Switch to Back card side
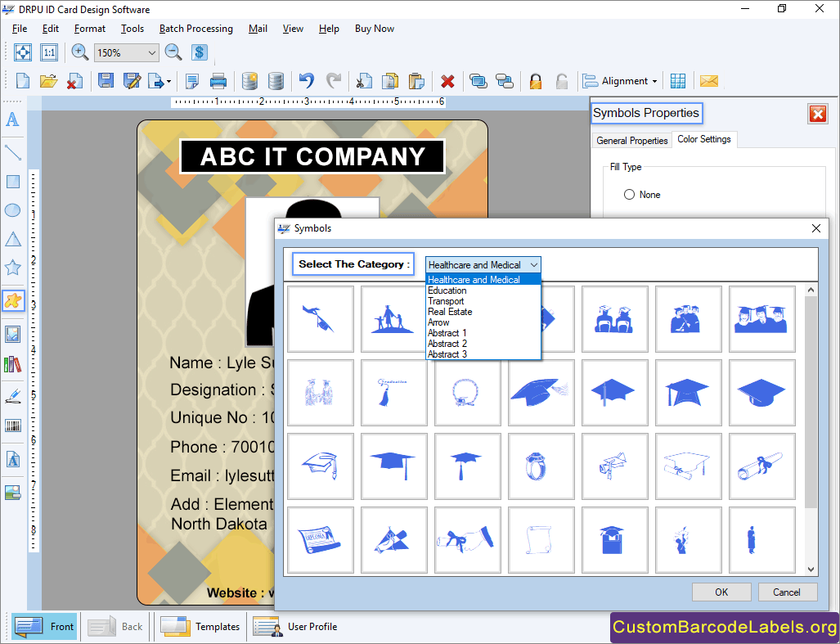Image resolution: width=840 pixels, height=644 pixels. tap(115, 626)
